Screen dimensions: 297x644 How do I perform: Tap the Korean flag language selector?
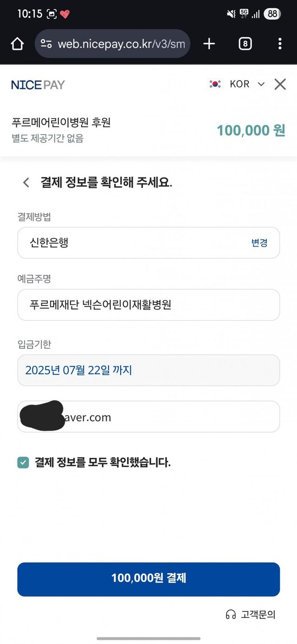coord(215,84)
